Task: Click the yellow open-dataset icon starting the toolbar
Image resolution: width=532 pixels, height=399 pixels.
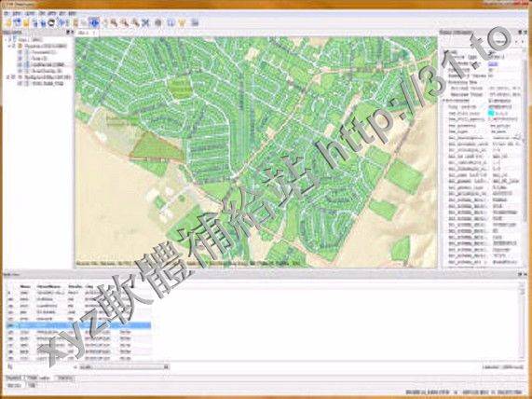Action: 8,22
